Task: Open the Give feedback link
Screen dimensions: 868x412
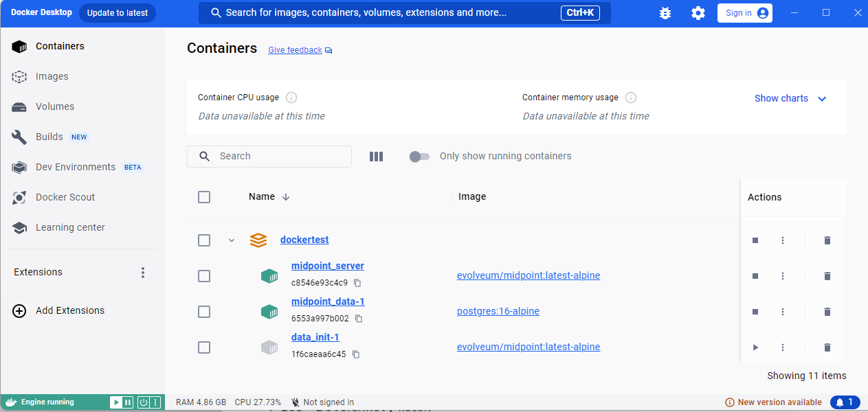Action: pyautogui.click(x=295, y=49)
